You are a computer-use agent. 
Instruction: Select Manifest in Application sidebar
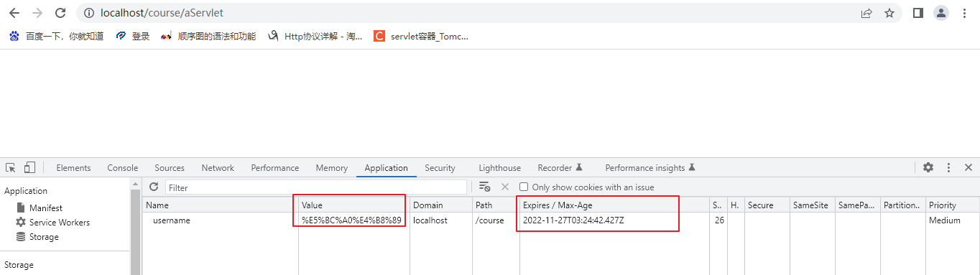pos(46,208)
